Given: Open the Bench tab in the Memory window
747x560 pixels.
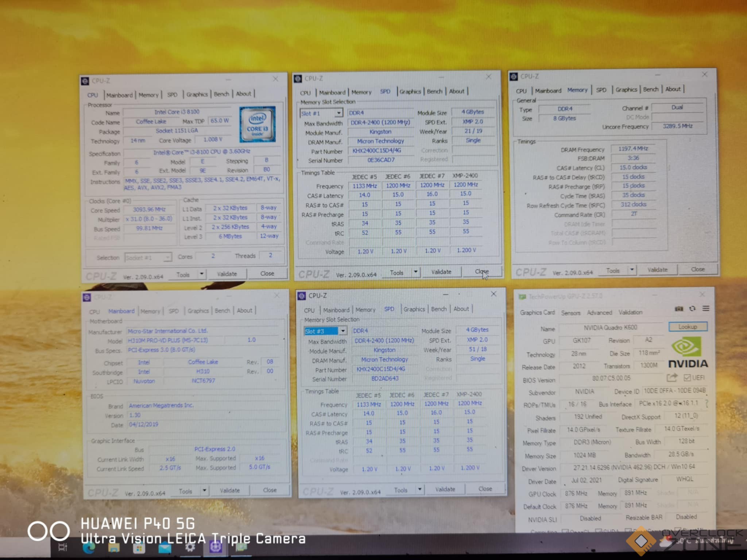Looking at the screenshot, I should coord(650,89).
